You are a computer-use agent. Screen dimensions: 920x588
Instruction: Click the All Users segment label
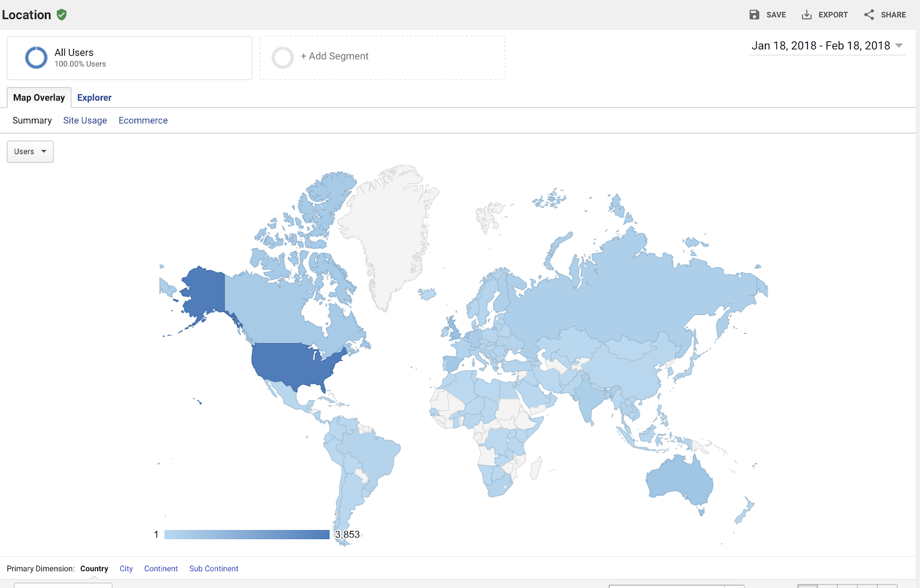74,52
